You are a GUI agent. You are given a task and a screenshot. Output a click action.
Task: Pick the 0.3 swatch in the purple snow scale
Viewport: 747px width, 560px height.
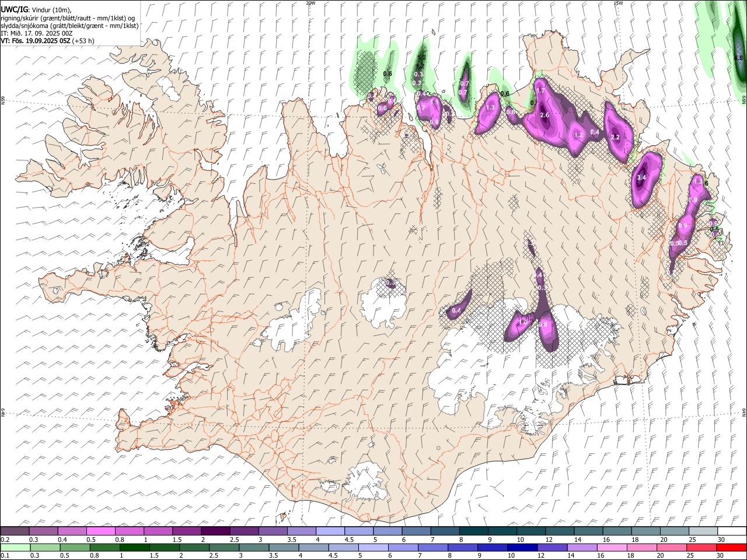43,531
